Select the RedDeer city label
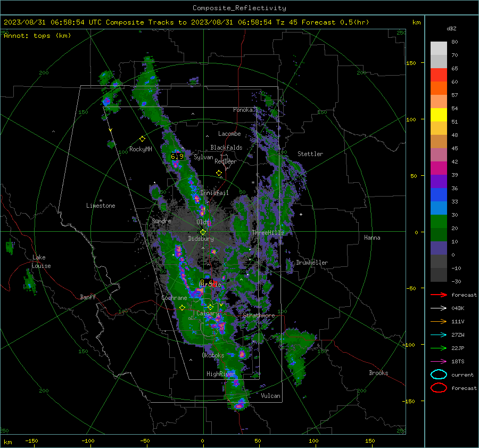Screen dimensions: 479x448 pos(226,161)
